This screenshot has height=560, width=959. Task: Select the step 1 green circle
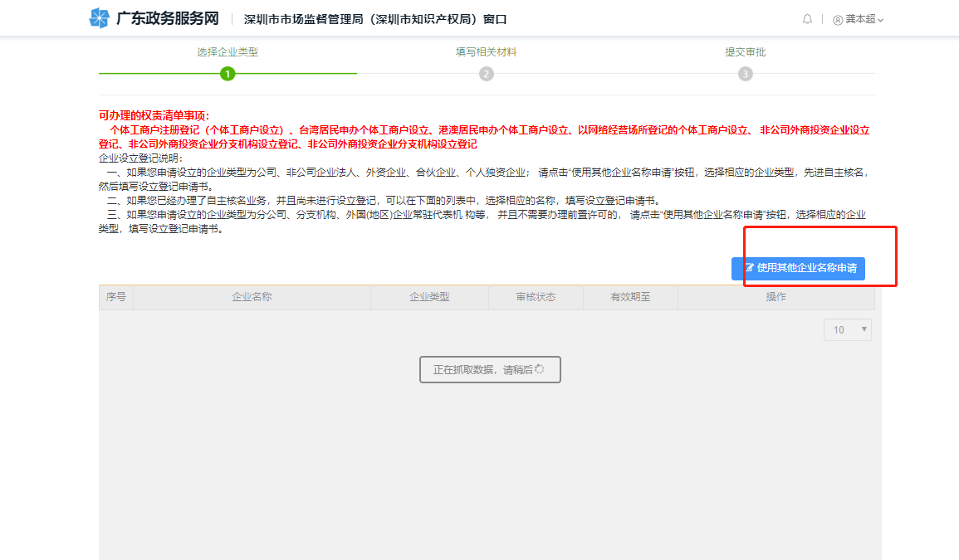click(228, 74)
